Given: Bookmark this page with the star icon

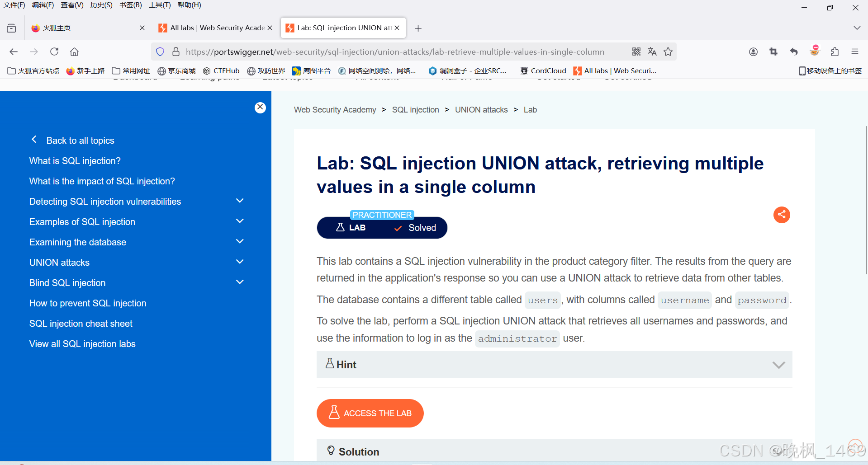Looking at the screenshot, I should tap(668, 52).
